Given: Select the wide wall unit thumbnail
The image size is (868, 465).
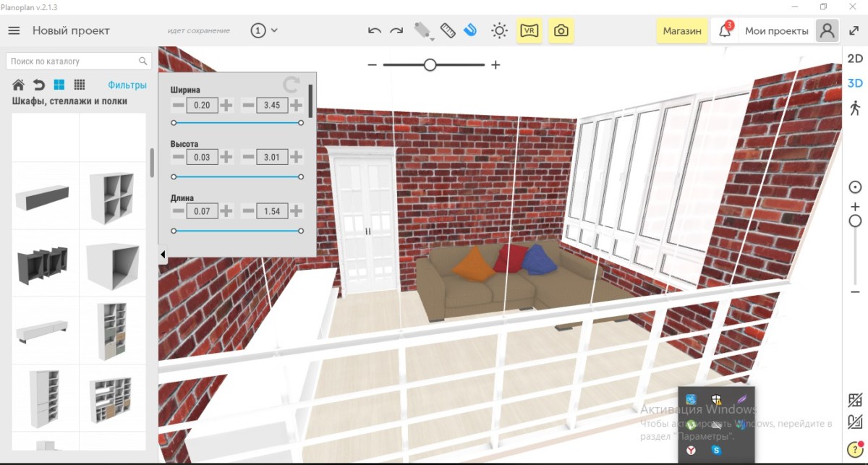Looking at the screenshot, I should tap(112, 398).
